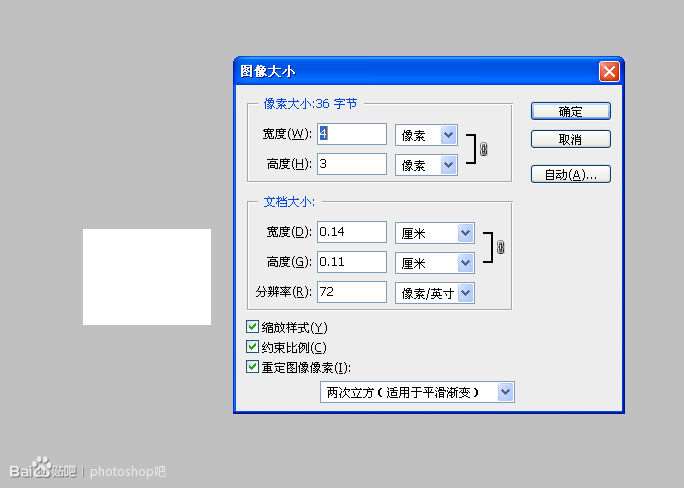The image size is (684, 488).
Task: Open the 像素/英寸 resolution unit dropdown
Action: click(435, 293)
